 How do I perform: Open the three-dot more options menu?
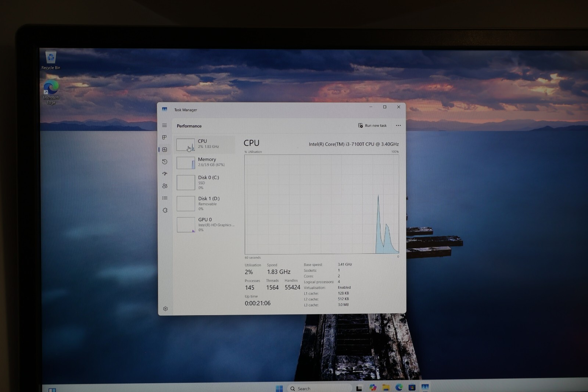pos(398,125)
